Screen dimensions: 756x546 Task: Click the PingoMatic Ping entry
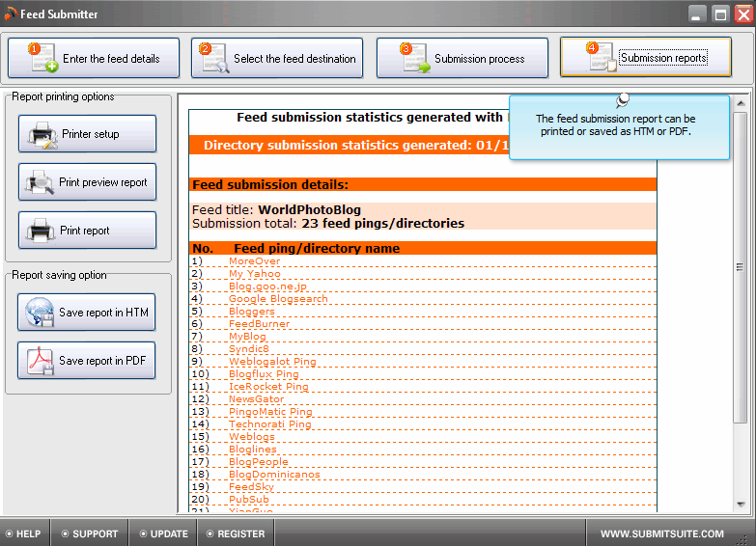[x=270, y=411]
